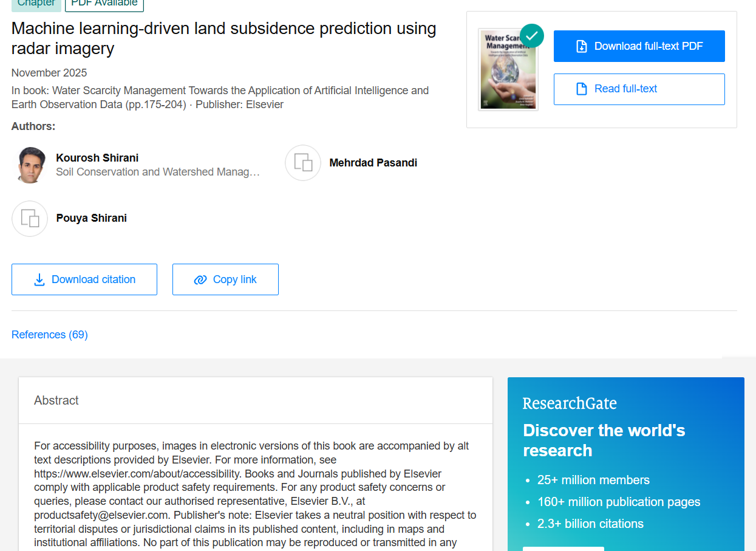Go to Pouya Shirani's author page
The image size is (756, 551).
(x=92, y=218)
